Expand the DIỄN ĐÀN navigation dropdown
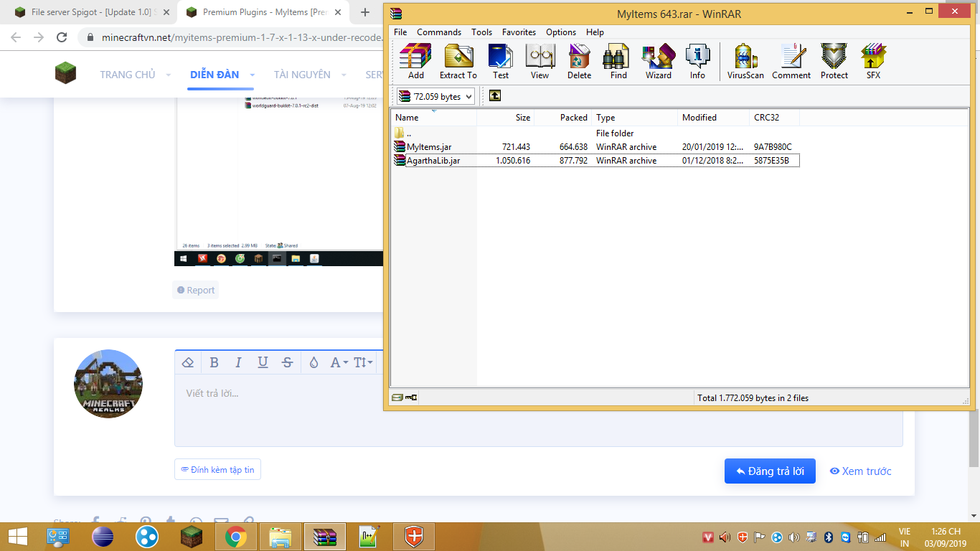 point(253,75)
